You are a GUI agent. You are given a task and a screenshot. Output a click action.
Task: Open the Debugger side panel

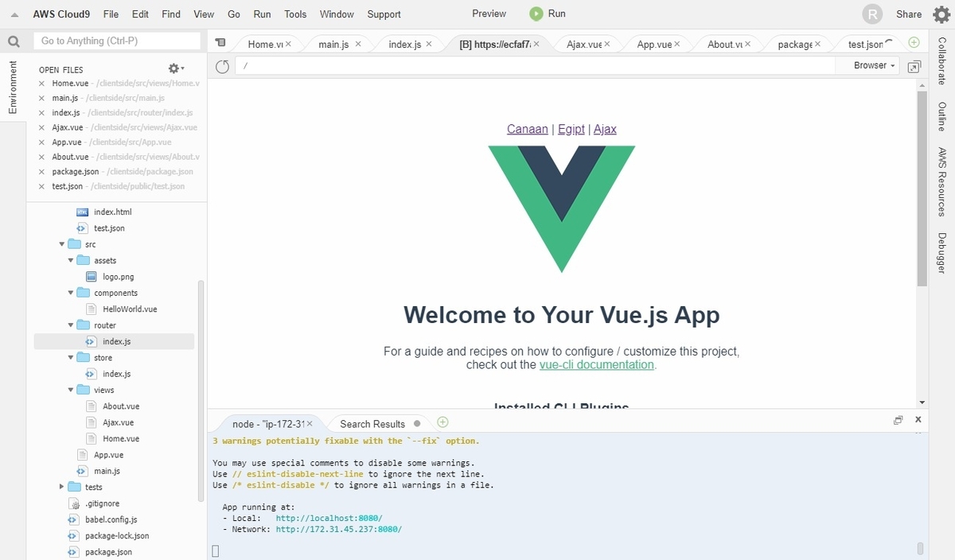pyautogui.click(x=941, y=253)
